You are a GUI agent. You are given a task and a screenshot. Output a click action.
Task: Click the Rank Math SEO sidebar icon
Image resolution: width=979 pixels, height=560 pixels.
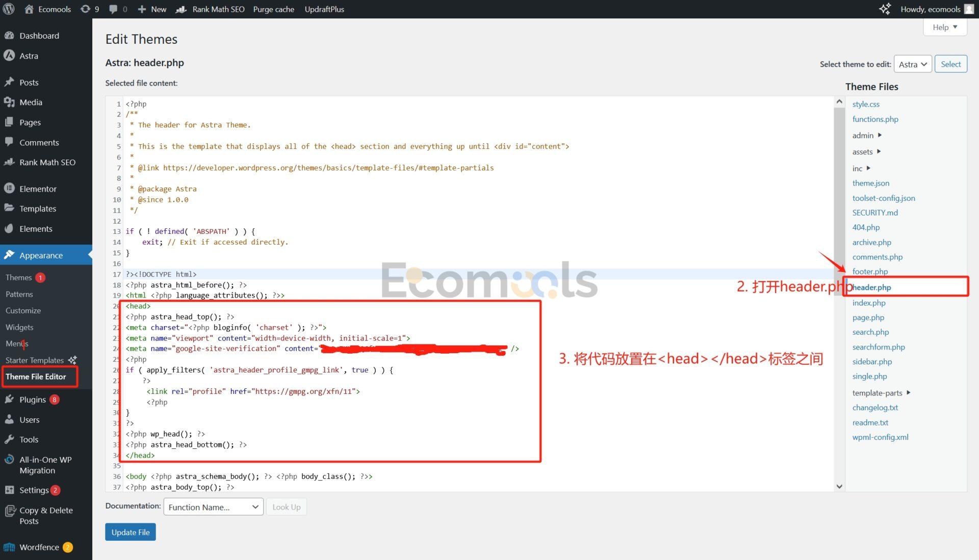[9, 162]
